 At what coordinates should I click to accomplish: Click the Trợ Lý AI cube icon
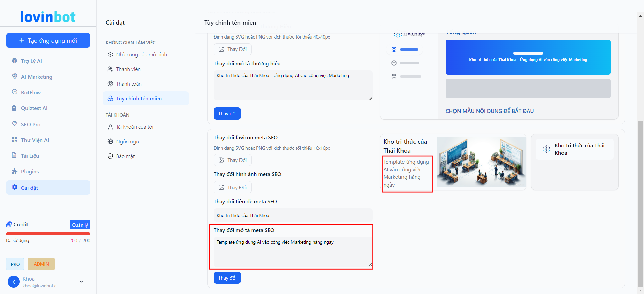14,61
